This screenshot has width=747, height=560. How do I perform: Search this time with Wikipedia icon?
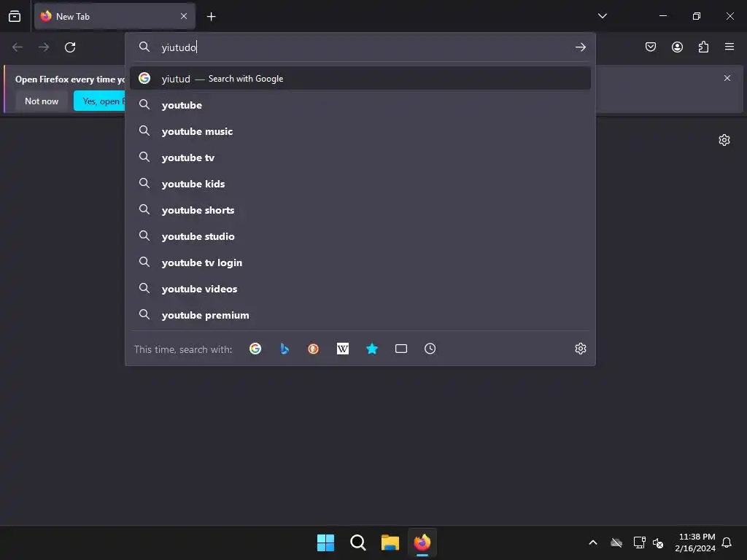tap(343, 349)
